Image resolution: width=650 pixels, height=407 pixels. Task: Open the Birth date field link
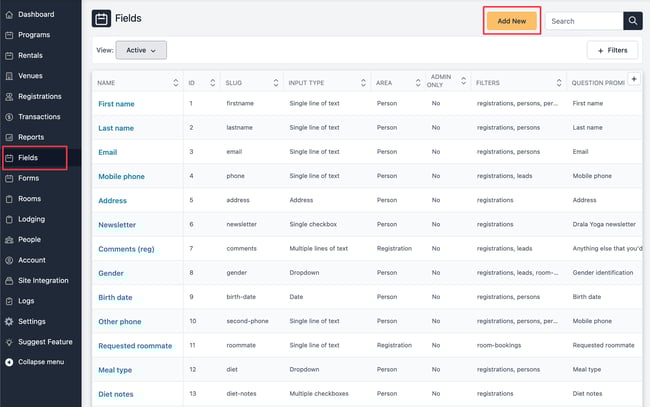tap(115, 297)
